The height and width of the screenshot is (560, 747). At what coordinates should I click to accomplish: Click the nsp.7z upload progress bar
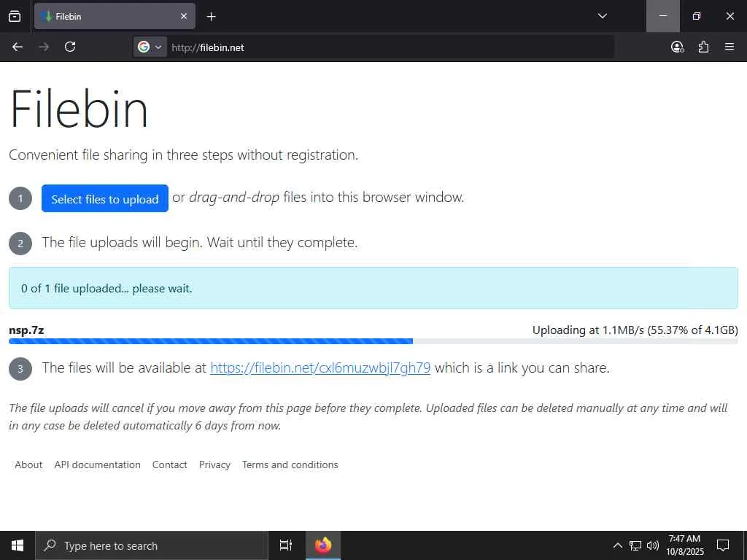pyautogui.click(x=373, y=341)
